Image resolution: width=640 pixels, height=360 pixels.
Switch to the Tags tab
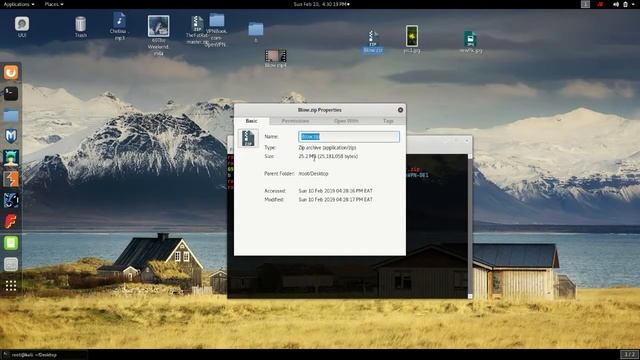coord(388,121)
